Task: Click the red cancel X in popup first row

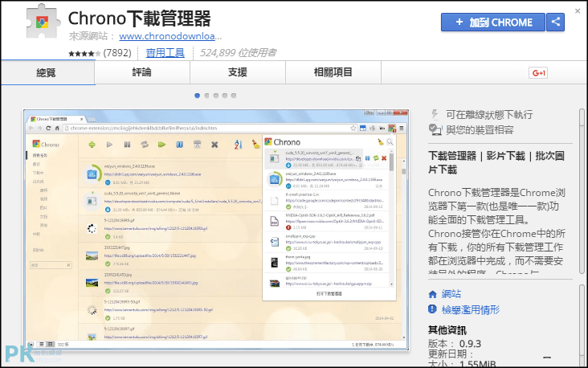Action: coord(384,158)
